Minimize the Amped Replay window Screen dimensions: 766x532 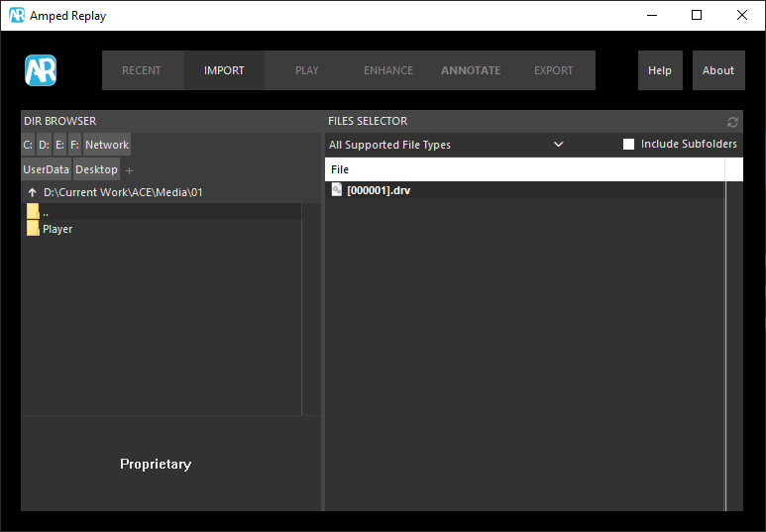tap(652, 15)
